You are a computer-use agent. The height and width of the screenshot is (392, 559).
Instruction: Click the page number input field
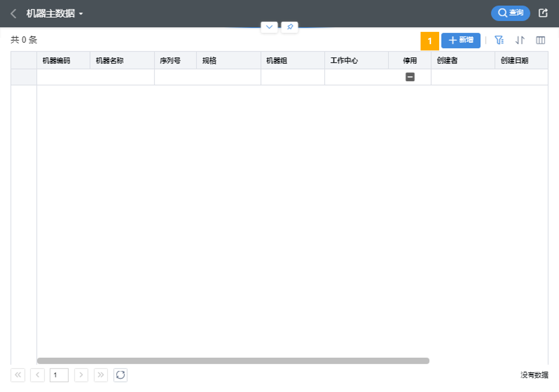pyautogui.click(x=59, y=375)
